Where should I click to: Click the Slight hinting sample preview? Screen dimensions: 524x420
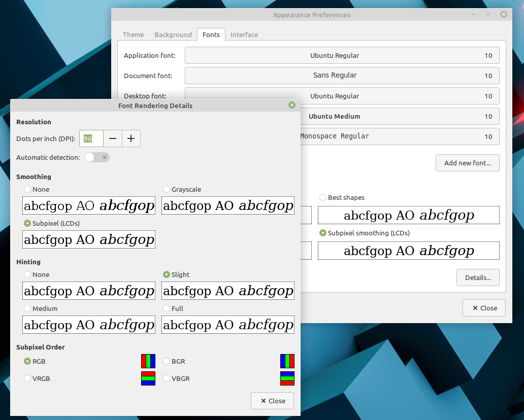[x=228, y=291]
